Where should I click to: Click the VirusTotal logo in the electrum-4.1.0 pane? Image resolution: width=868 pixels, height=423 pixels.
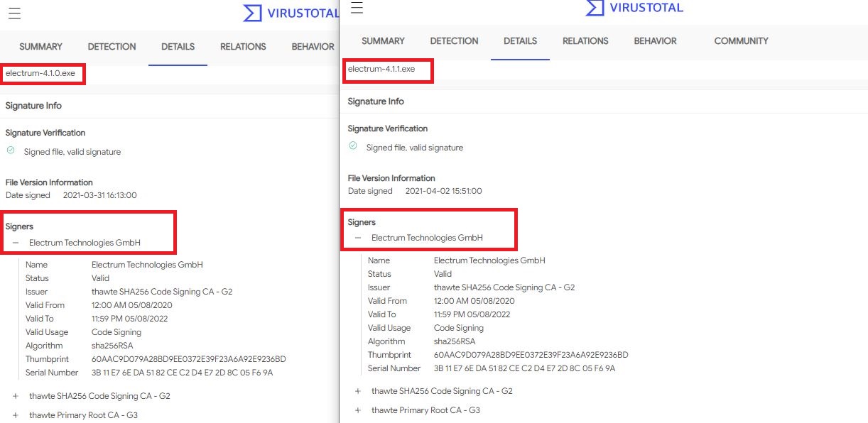point(290,13)
